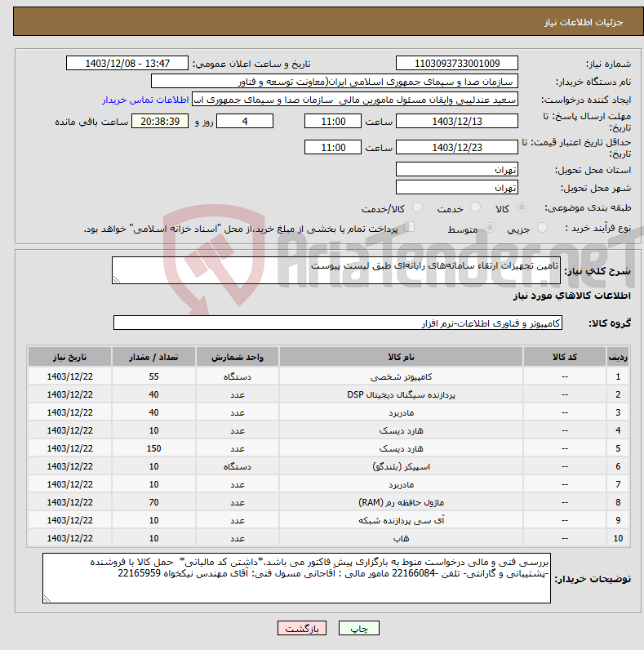This screenshot has width=644, height=650.
Task: Click the announcement date field 1403/12/08 - 13:47
Action: tap(127, 64)
